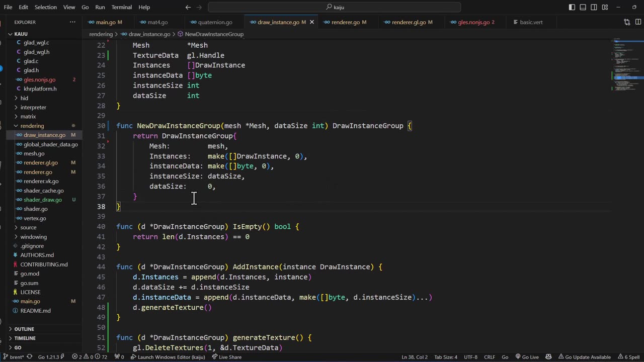Click the Open Changes compare icon
644x362 pixels.
click(x=627, y=22)
